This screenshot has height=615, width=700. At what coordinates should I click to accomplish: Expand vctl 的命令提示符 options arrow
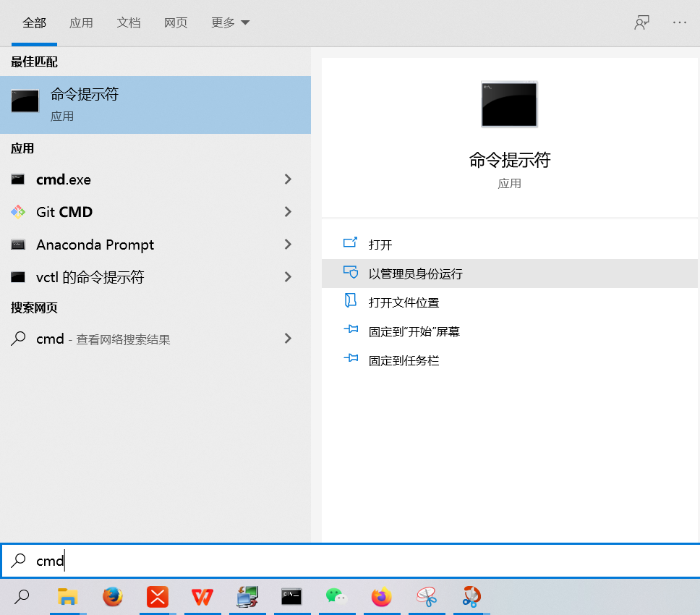288,277
